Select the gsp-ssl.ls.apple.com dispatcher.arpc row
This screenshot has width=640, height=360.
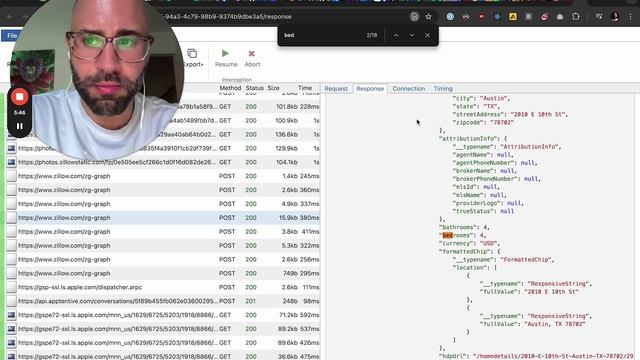point(162,287)
